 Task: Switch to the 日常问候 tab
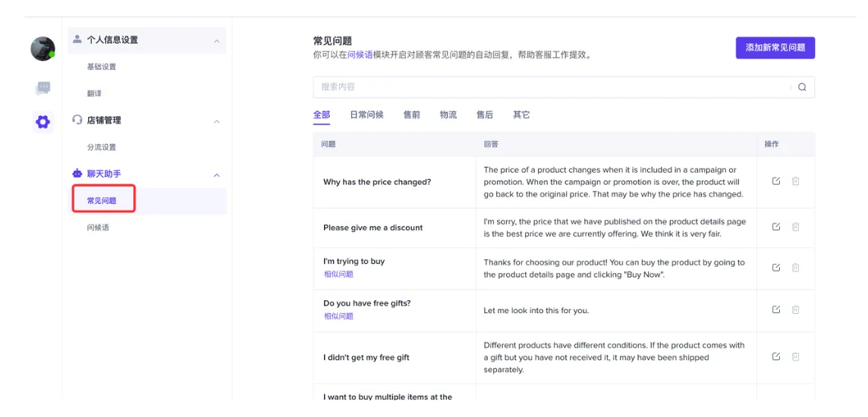coord(366,114)
